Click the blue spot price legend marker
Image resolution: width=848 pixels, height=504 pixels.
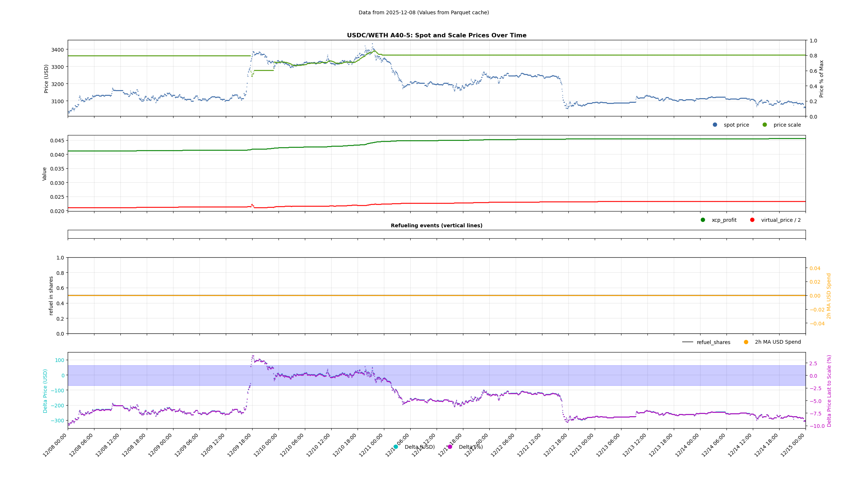(x=715, y=125)
